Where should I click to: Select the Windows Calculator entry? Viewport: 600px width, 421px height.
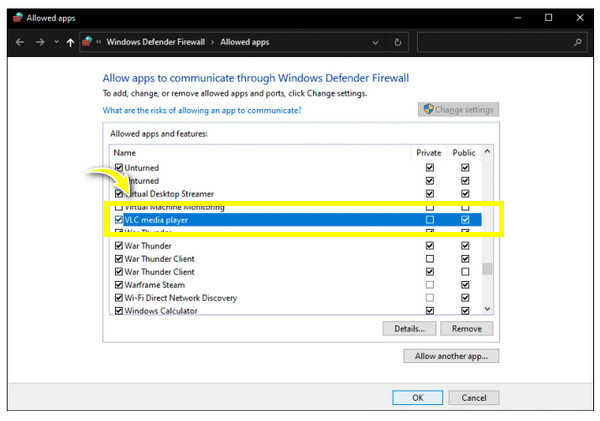pyautogui.click(x=161, y=310)
